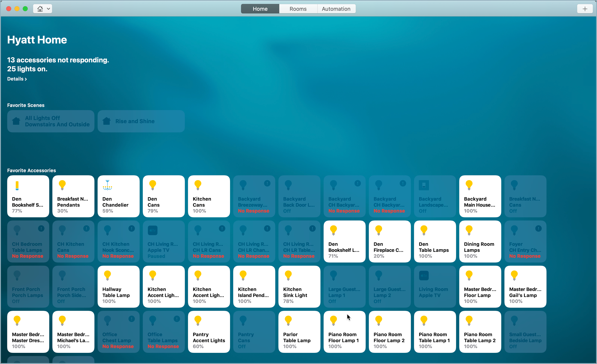Click the house icon in Rise and Shine scene
This screenshot has width=597, height=364.
click(x=107, y=121)
